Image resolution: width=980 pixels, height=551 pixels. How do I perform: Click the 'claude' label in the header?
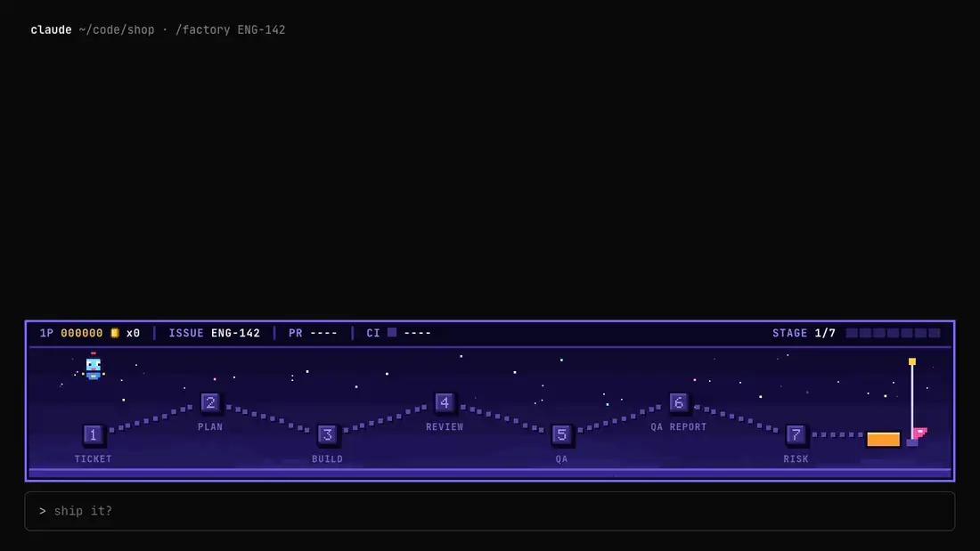(x=52, y=30)
